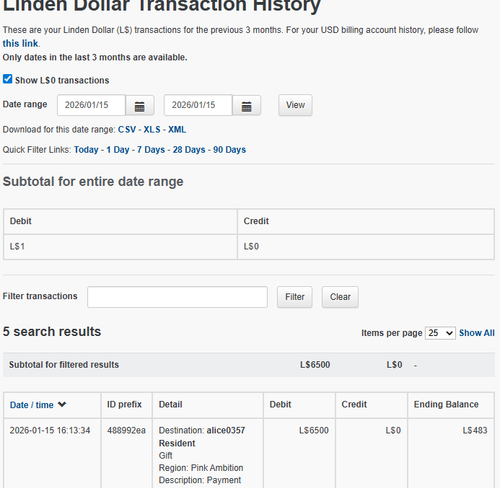Open the start date calendar picker

(139, 106)
